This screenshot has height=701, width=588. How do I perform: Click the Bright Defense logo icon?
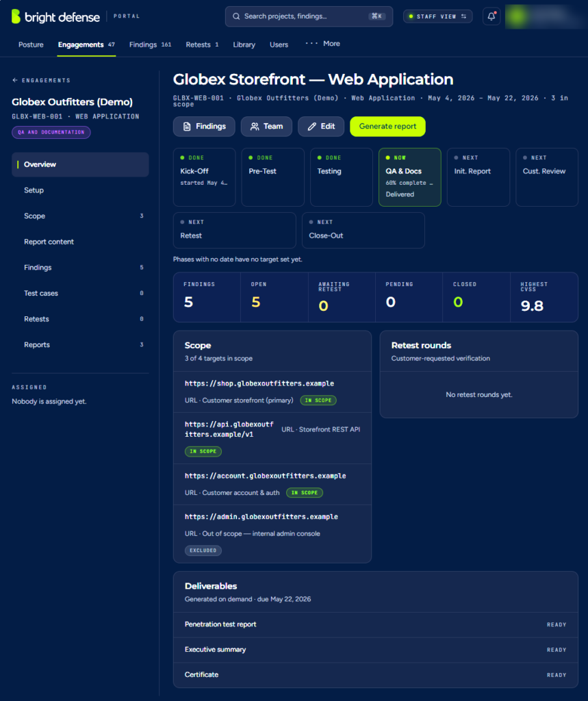tap(16, 16)
